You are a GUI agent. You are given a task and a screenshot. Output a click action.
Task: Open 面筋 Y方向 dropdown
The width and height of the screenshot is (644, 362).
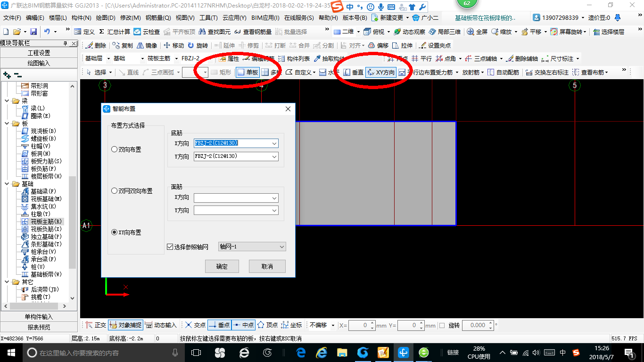click(x=274, y=211)
